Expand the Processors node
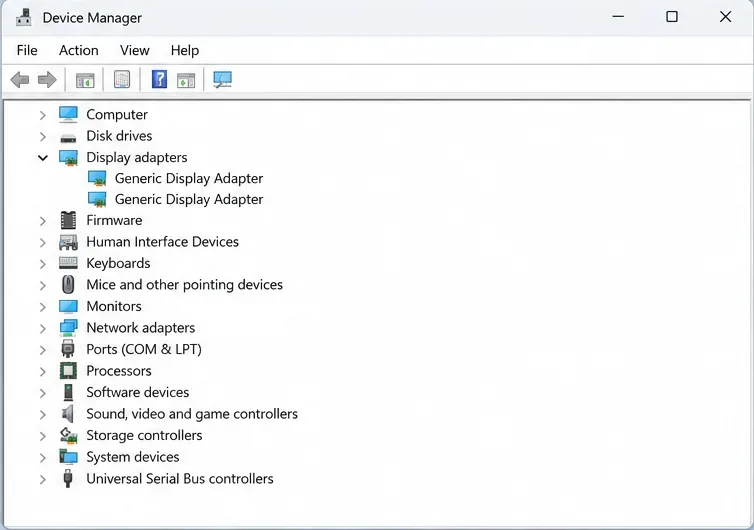This screenshot has width=754, height=530. click(x=42, y=372)
